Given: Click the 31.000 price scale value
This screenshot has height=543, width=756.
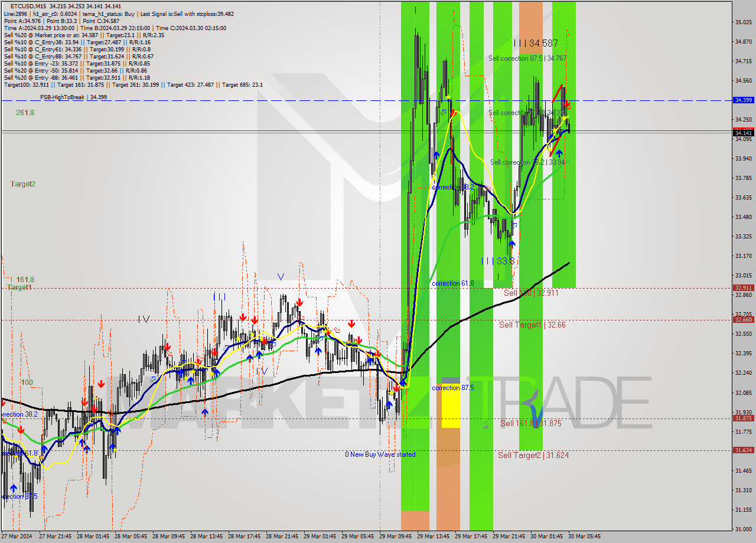Looking at the screenshot, I should coord(743,529).
